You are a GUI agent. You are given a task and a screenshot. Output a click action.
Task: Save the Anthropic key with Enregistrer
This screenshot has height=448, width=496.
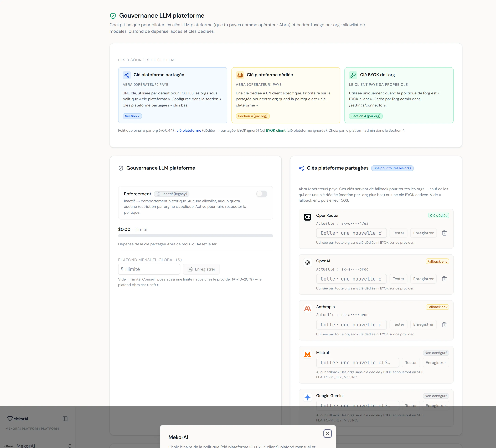pos(423,324)
